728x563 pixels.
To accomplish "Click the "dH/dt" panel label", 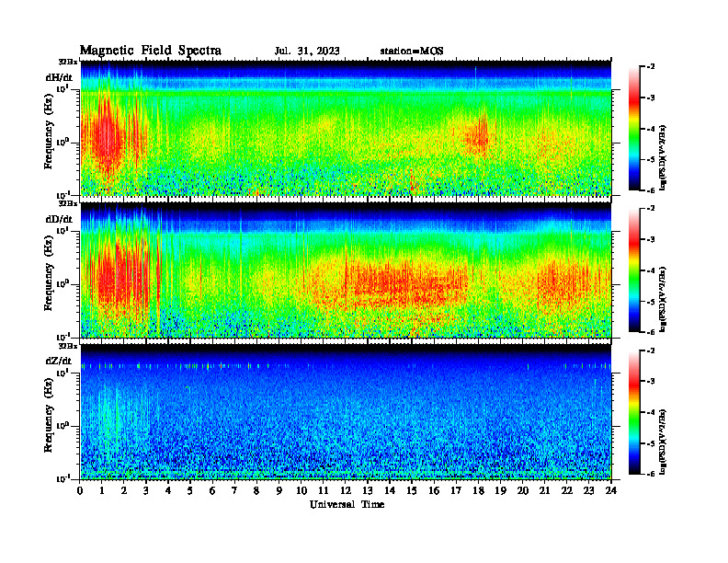I will point(59,77).
